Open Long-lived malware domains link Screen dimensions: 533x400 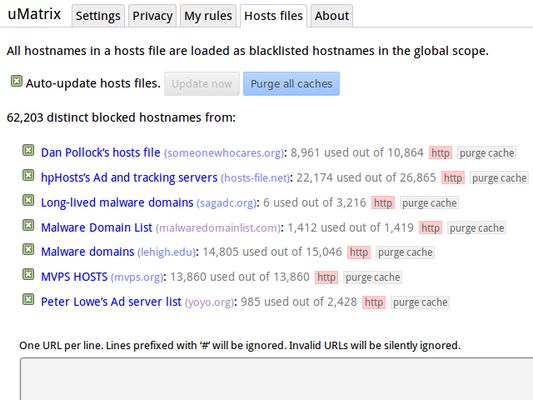point(117,203)
